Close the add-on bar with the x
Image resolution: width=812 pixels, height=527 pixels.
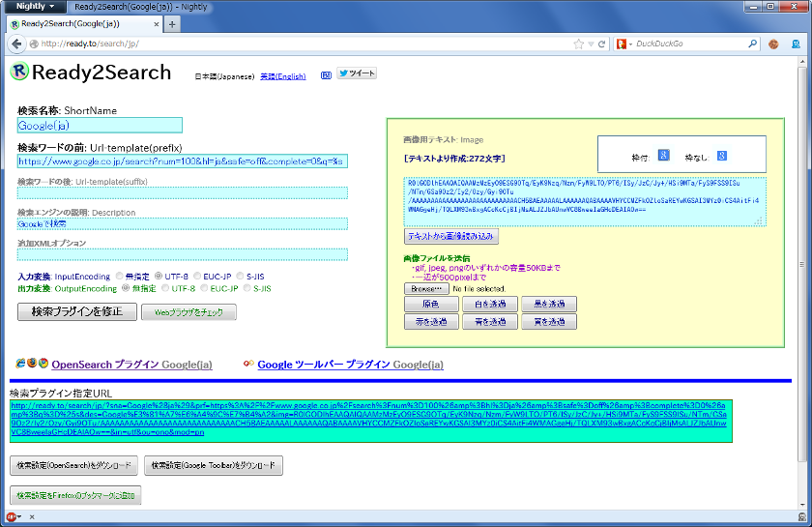32,516
